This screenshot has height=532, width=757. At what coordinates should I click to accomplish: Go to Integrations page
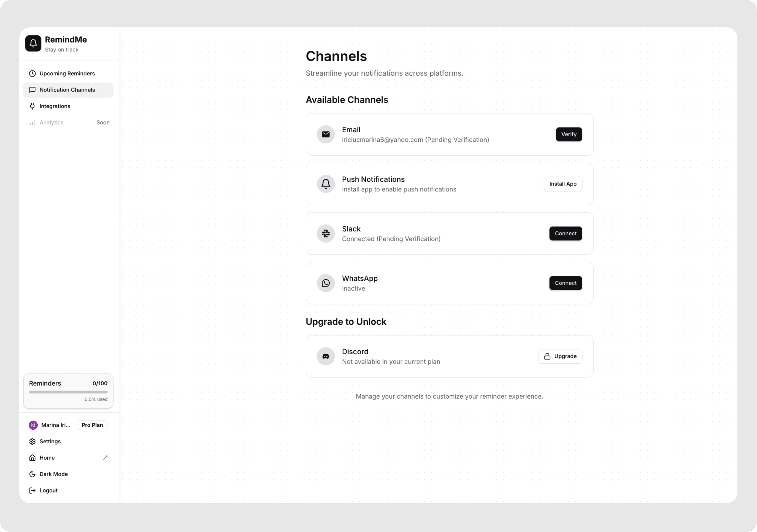click(x=55, y=106)
